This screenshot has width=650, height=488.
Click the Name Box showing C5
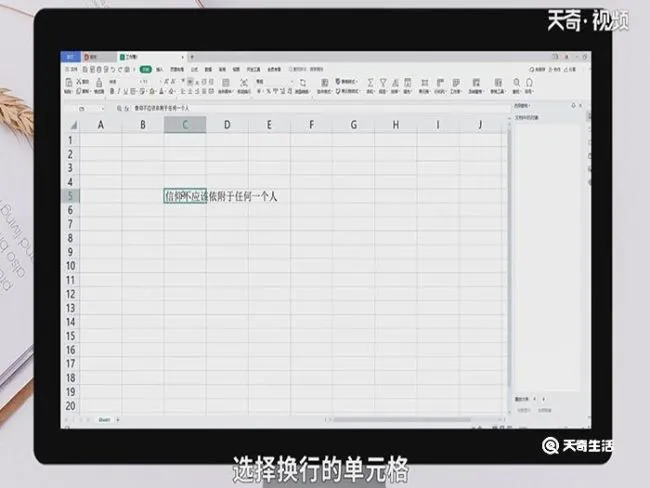coord(82,109)
